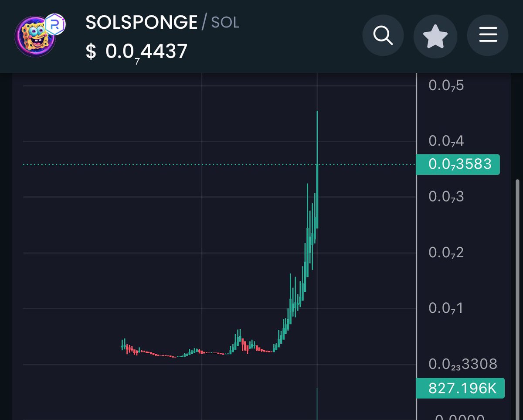Click the SOL pair label

click(225, 23)
